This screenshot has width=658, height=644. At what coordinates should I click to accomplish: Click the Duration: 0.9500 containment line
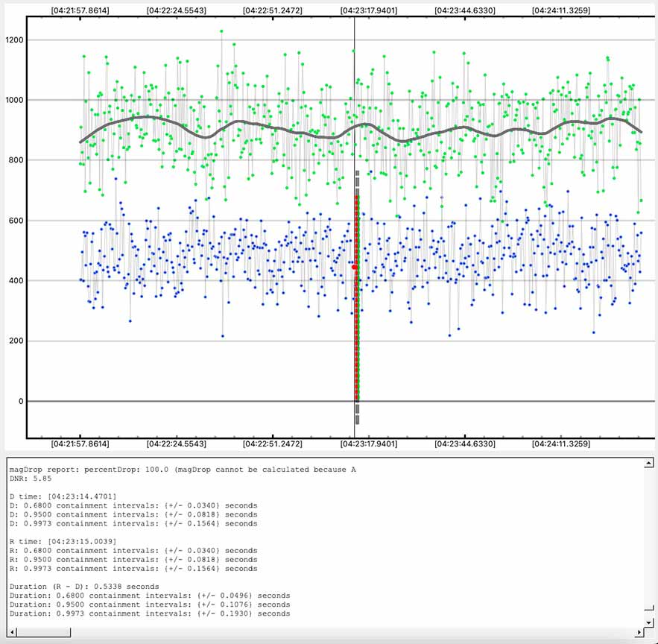(x=150, y=604)
